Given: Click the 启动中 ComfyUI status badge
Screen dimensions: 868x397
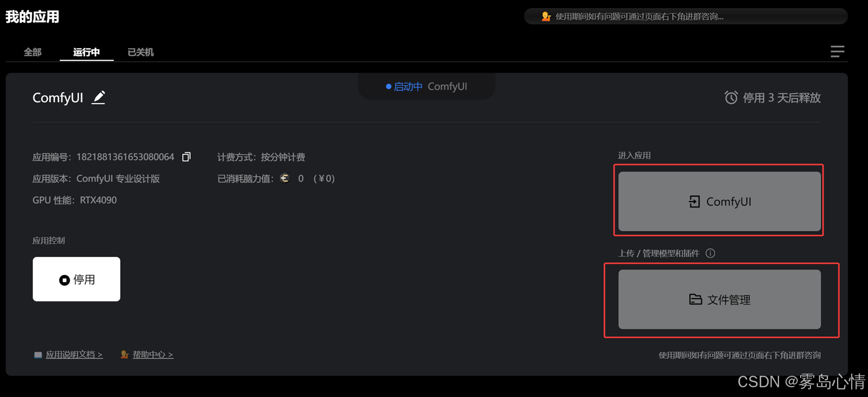Looking at the screenshot, I should 426,86.
